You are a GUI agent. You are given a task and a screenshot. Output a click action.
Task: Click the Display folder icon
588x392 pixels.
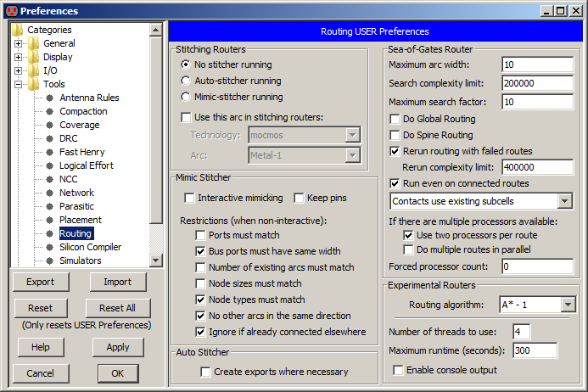pos(33,57)
